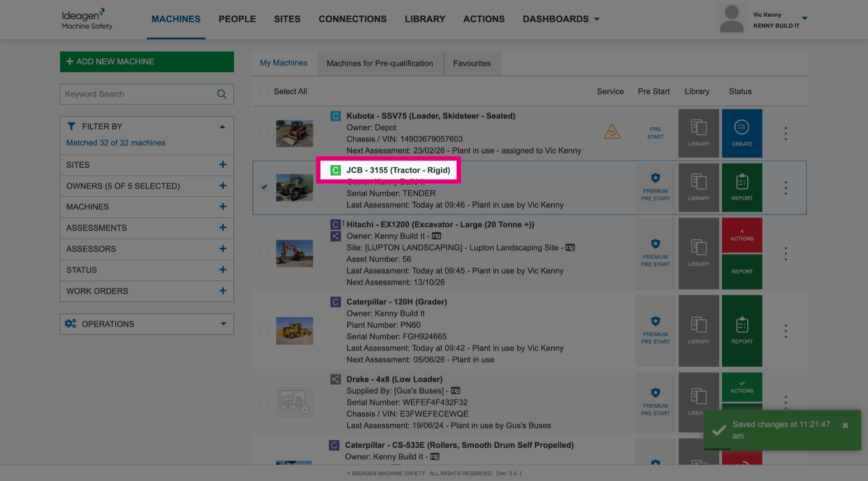Open Vic Kenny account dropdown

pyautogui.click(x=805, y=18)
